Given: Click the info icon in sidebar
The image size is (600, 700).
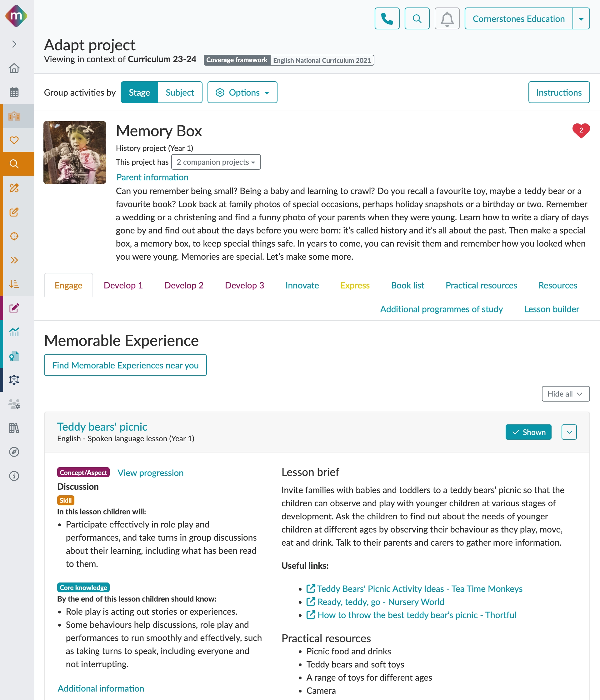Looking at the screenshot, I should pos(14,476).
